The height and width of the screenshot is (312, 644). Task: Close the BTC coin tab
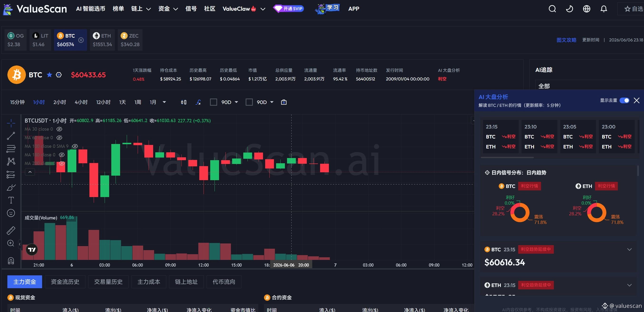(81, 40)
